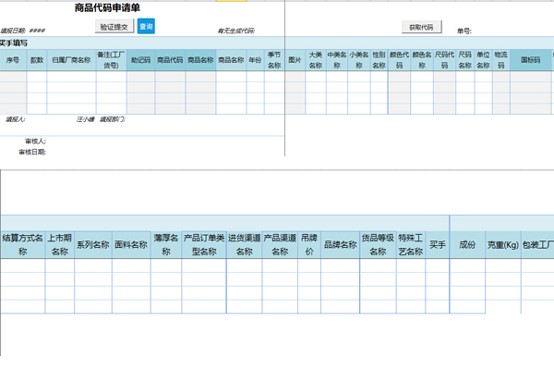Select the 尺码名称 column header
The image size is (554, 370).
tap(465, 60)
